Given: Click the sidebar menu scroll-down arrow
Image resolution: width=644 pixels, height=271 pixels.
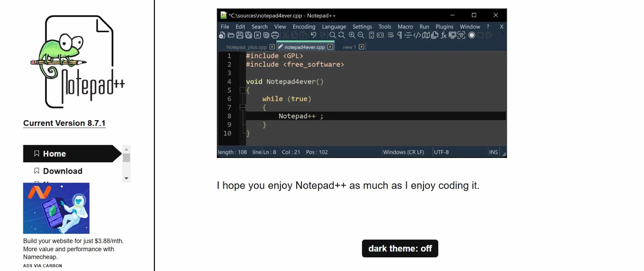Looking at the screenshot, I should click(126, 178).
